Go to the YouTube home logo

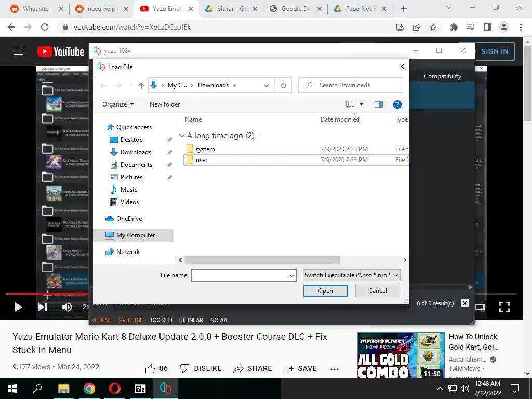[60, 51]
